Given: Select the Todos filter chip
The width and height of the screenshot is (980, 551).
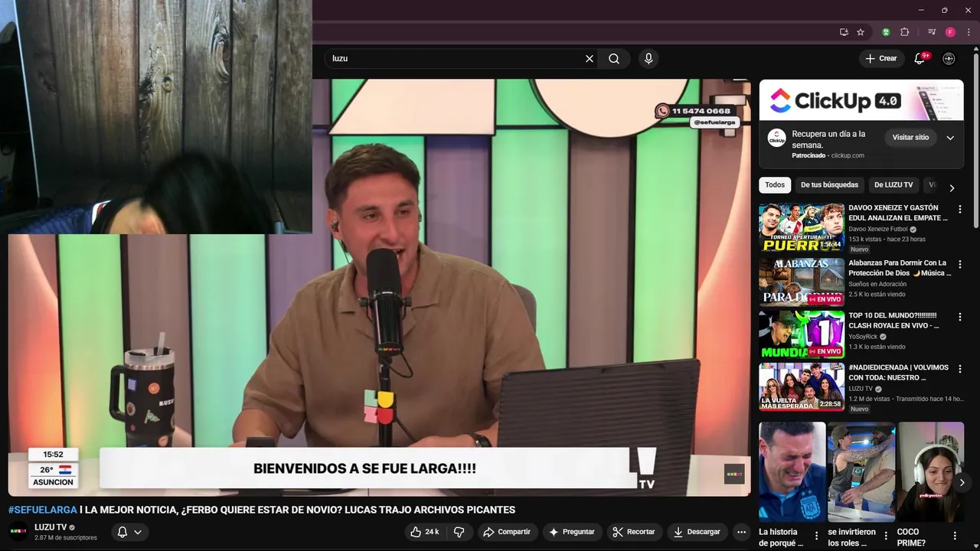Looking at the screenshot, I should tap(775, 184).
